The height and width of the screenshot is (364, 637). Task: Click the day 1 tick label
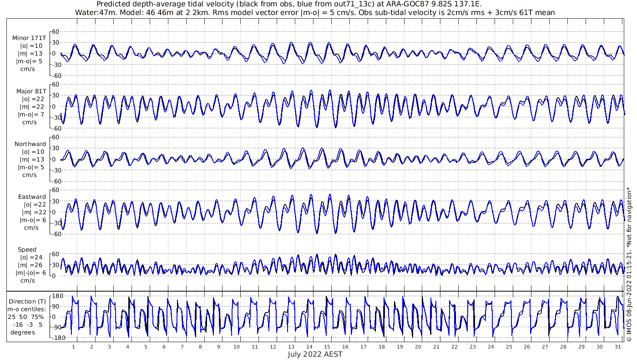point(73,347)
